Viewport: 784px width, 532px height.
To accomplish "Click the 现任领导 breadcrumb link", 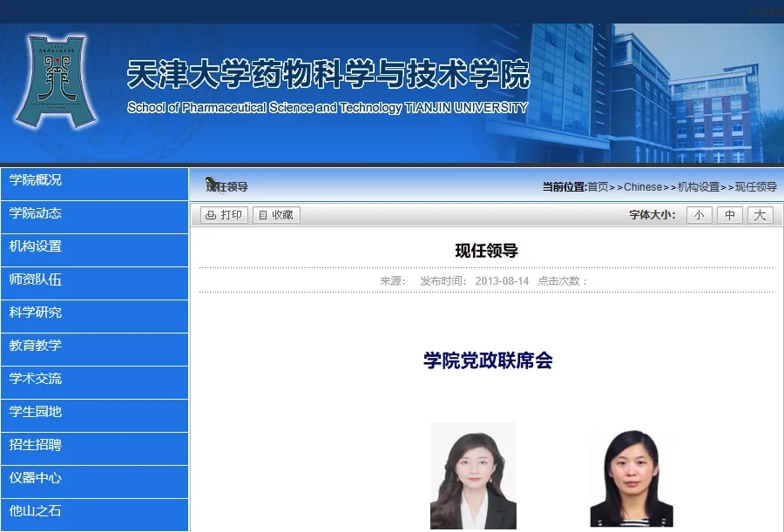I will [x=755, y=187].
